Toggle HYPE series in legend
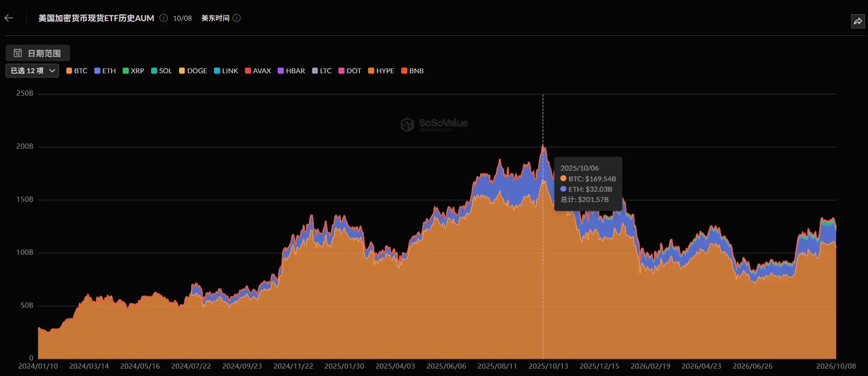Screen dimensions: 868x376 point(381,71)
